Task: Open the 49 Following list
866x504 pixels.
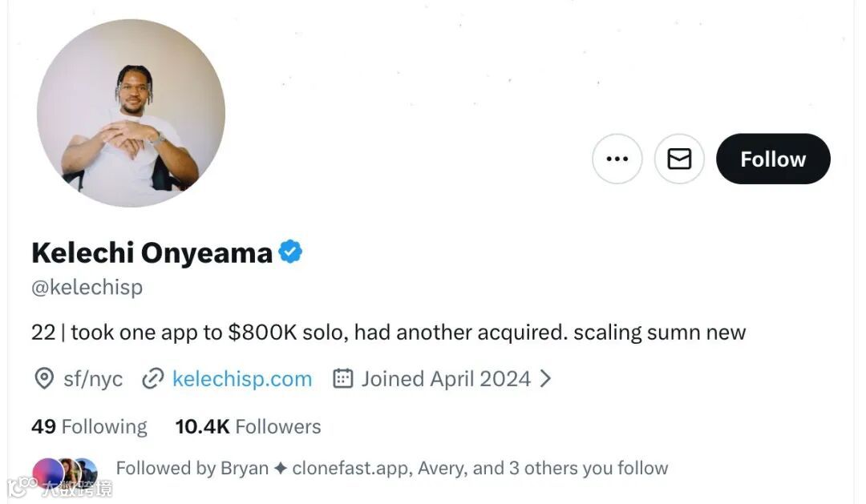Action: click(x=89, y=426)
